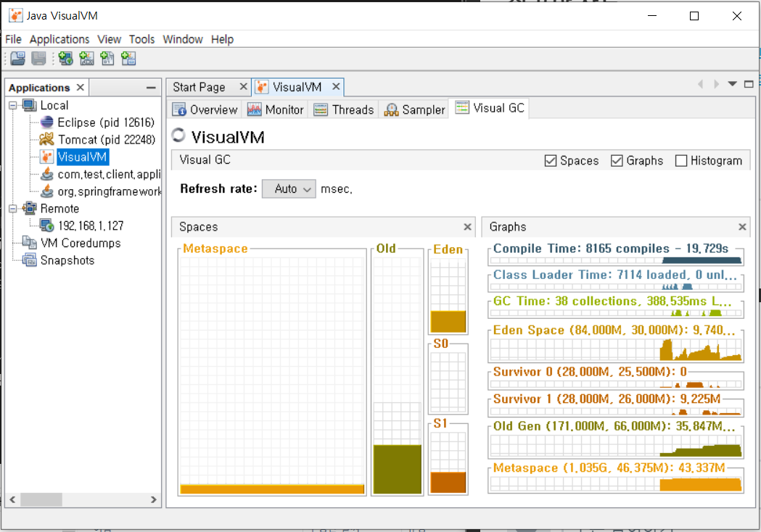The image size is (761, 532).
Task: Open the Help menu
Action: coord(222,39)
